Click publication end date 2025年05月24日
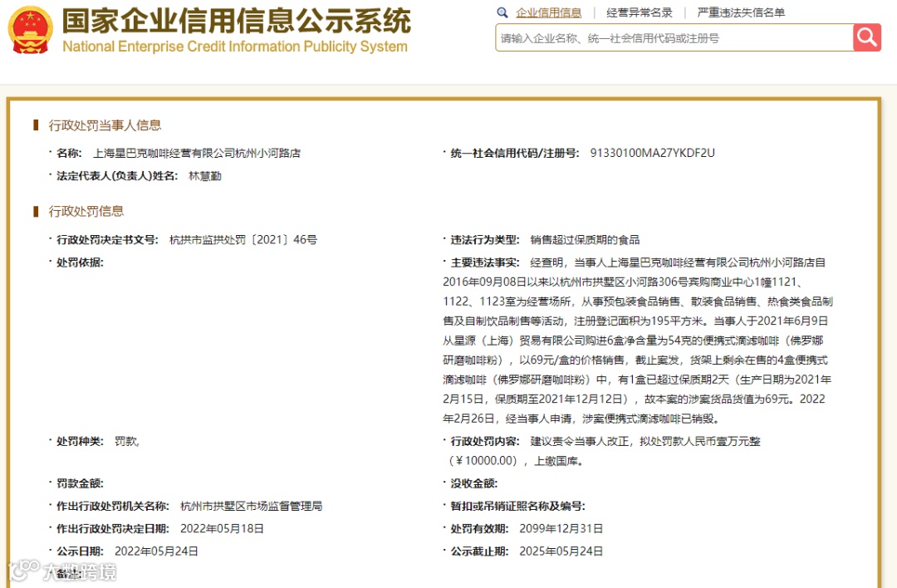The height and width of the screenshot is (588, 897). coord(561,551)
